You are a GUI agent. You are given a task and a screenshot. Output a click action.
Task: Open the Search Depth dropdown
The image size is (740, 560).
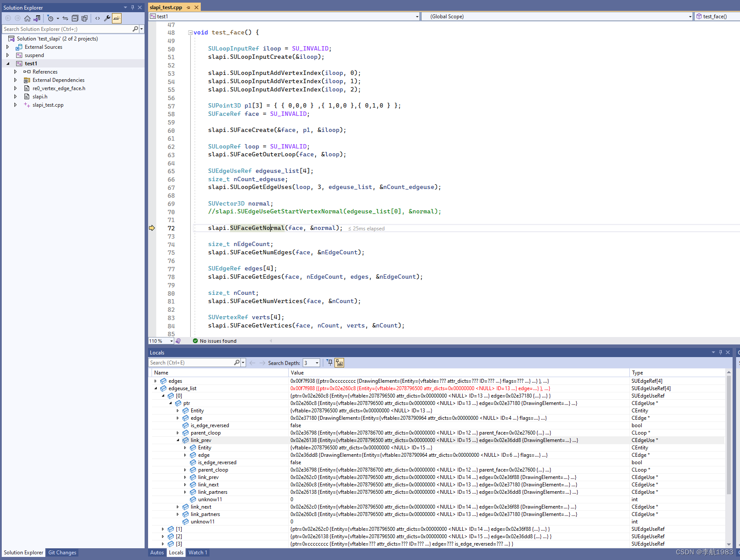point(311,363)
